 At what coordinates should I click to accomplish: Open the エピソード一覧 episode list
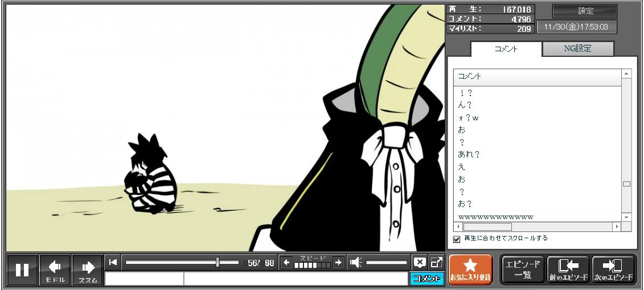point(523,270)
